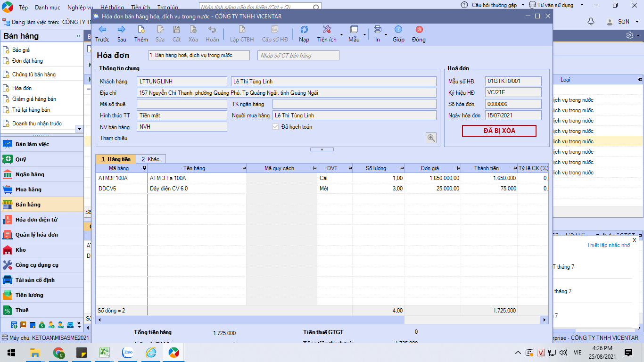Pin the Số lượng column

pos(401,168)
